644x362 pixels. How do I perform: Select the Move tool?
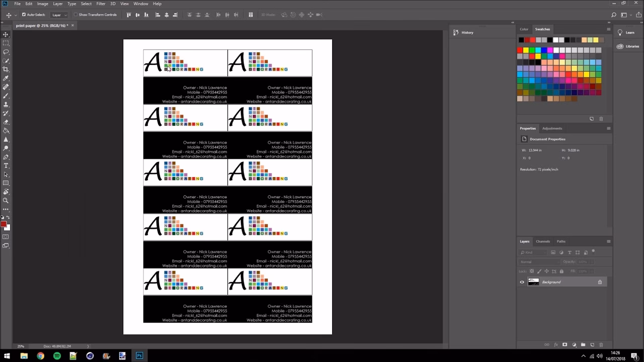(x=6, y=35)
